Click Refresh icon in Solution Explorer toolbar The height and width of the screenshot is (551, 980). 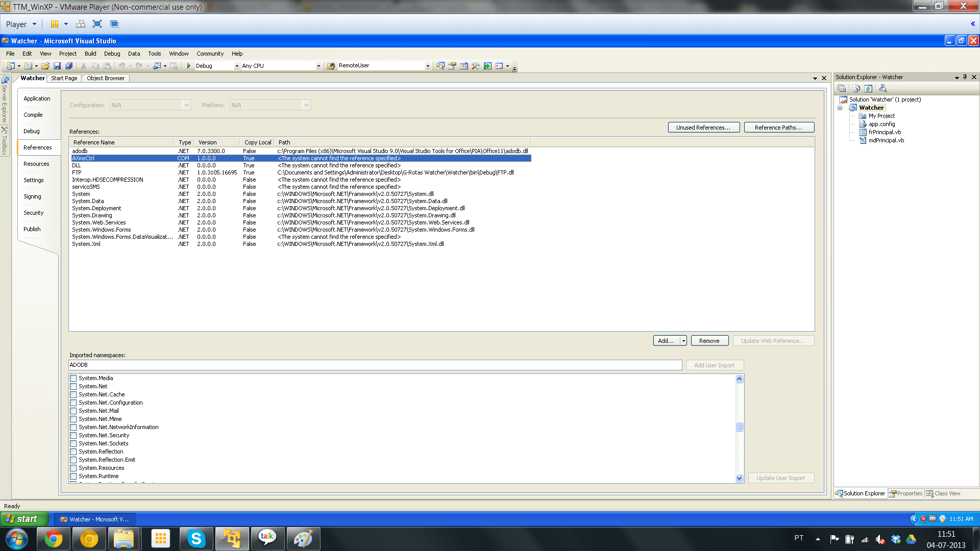coord(868,89)
